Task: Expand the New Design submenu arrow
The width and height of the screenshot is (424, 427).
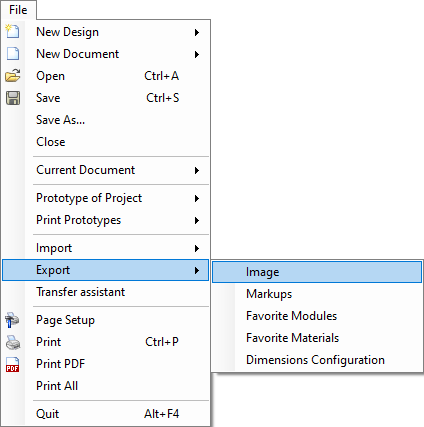Action: pos(197,32)
